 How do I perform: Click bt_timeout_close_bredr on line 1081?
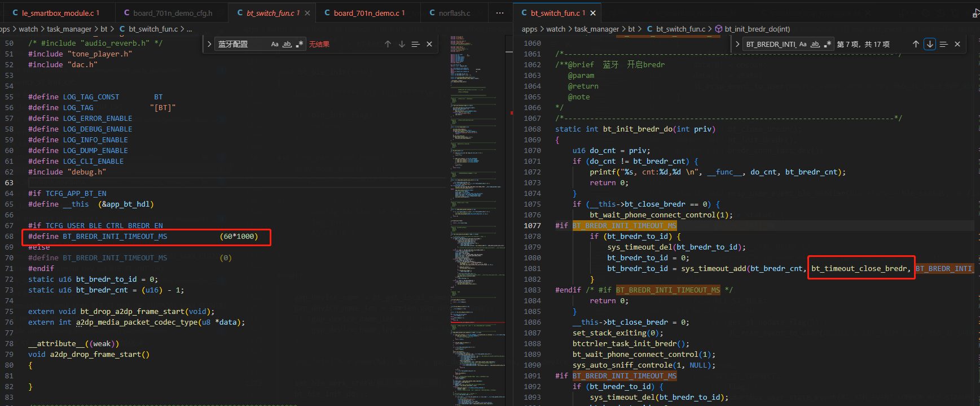(859, 268)
